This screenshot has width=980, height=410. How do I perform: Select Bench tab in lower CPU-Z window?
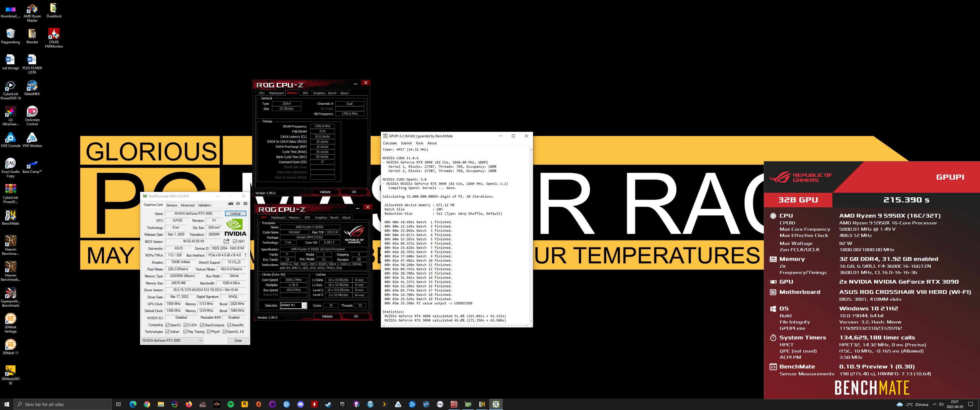pyautogui.click(x=334, y=218)
